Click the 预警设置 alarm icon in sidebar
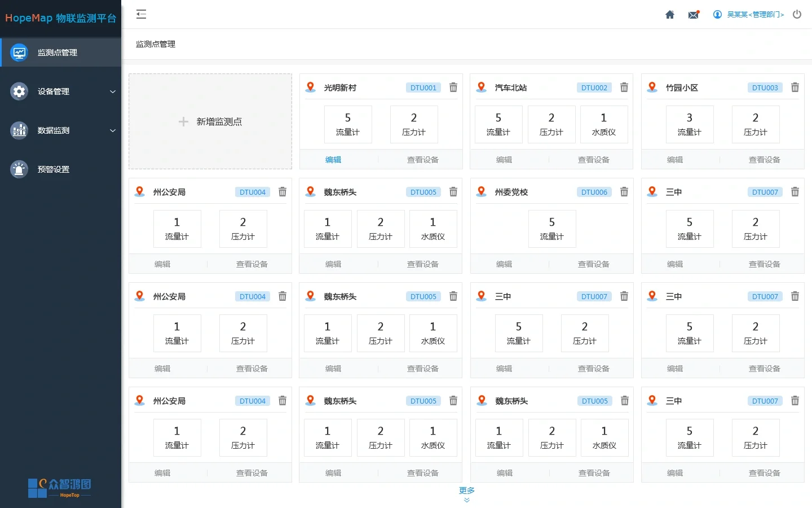The image size is (812, 508). point(19,169)
